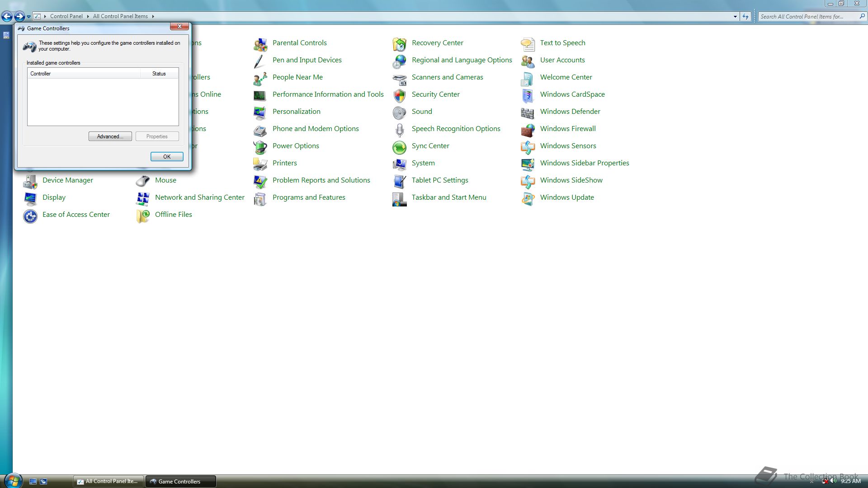Click the Windows Firewall brick icon
This screenshot has height=488, width=868.
click(x=528, y=130)
